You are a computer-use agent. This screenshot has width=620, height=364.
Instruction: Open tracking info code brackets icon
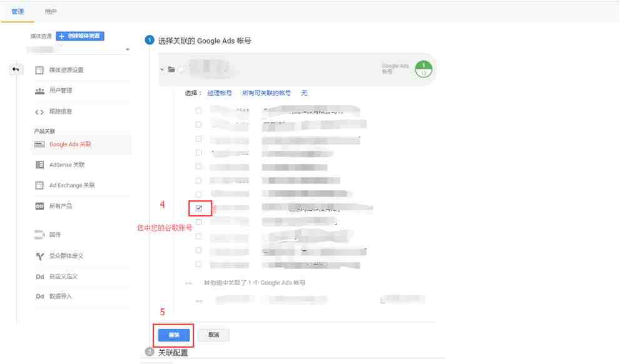(39, 112)
